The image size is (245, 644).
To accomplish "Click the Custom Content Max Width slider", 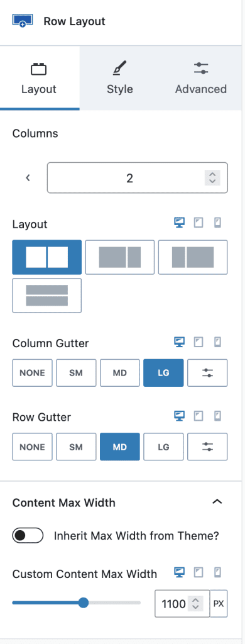I will point(77,603).
